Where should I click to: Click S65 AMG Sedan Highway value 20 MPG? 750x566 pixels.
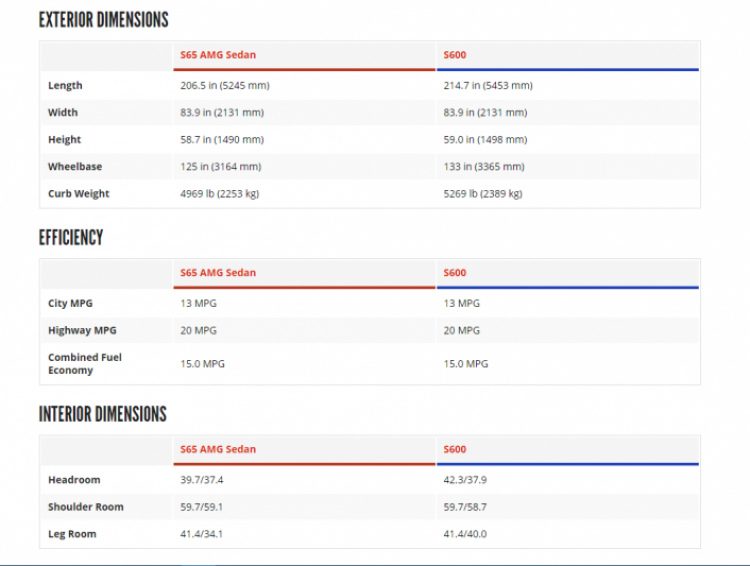click(x=198, y=331)
